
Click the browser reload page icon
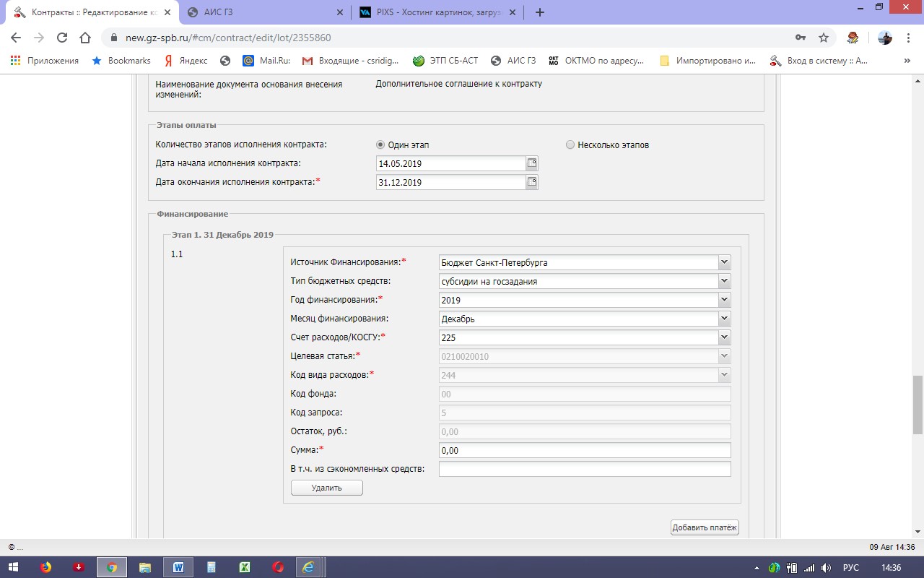[x=62, y=38]
